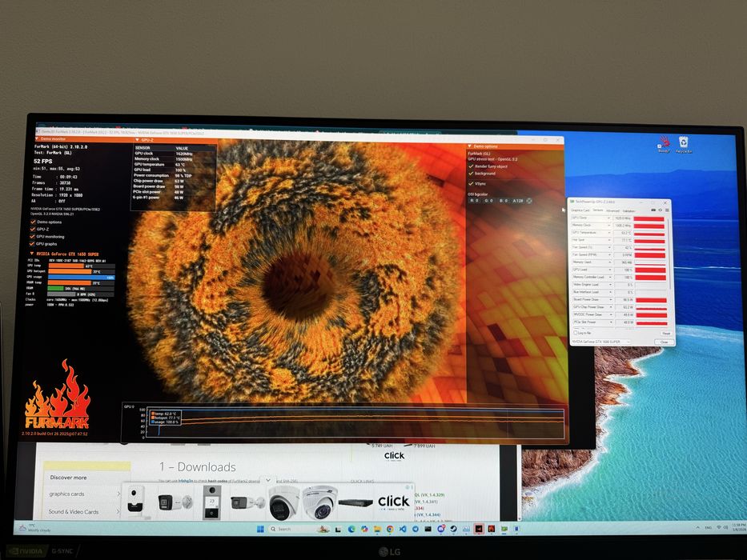Open Hot Spot sensor dropdown in GPU-Z
The width and height of the screenshot is (747, 560).
[608, 240]
